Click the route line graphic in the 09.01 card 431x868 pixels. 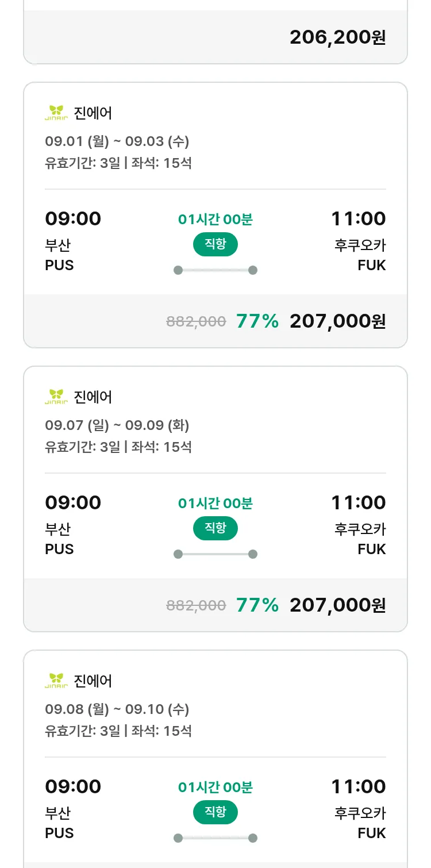215,270
